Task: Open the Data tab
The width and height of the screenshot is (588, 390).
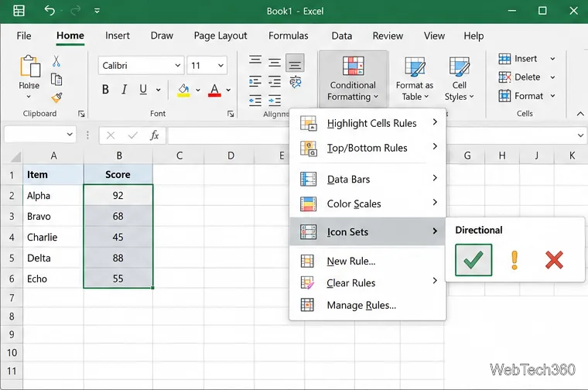Action: tap(342, 36)
